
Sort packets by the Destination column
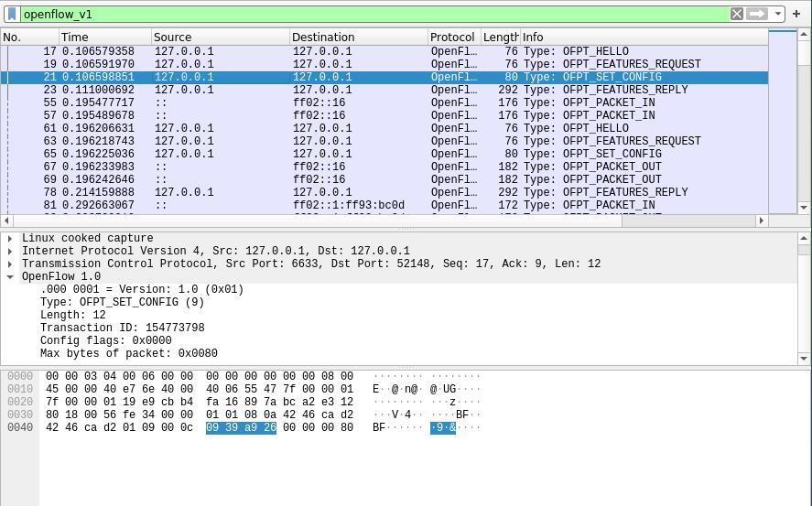pyautogui.click(x=358, y=38)
